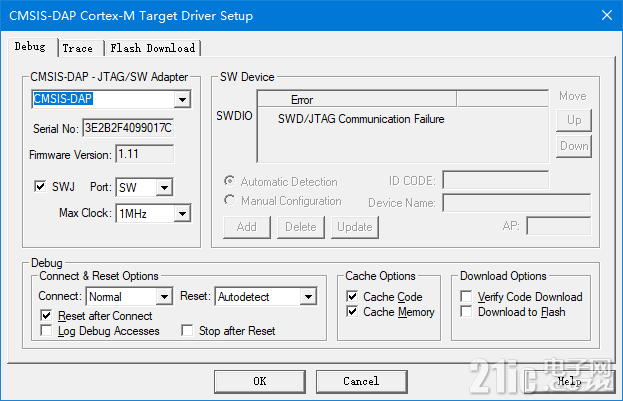Click the AP field

click(559, 226)
